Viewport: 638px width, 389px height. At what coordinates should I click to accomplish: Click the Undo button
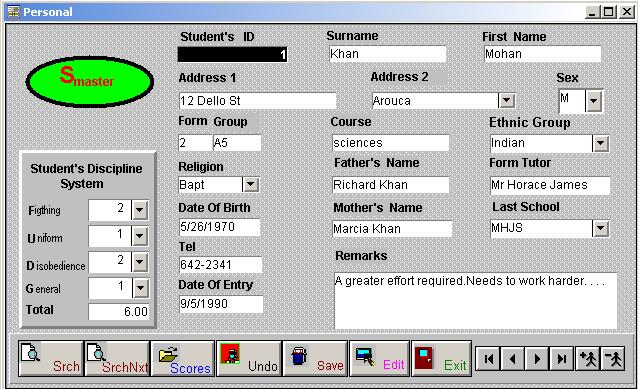[249, 358]
